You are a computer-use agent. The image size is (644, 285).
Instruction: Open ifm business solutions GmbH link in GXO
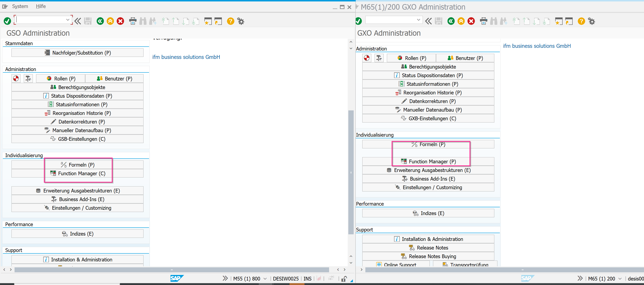pyautogui.click(x=537, y=46)
